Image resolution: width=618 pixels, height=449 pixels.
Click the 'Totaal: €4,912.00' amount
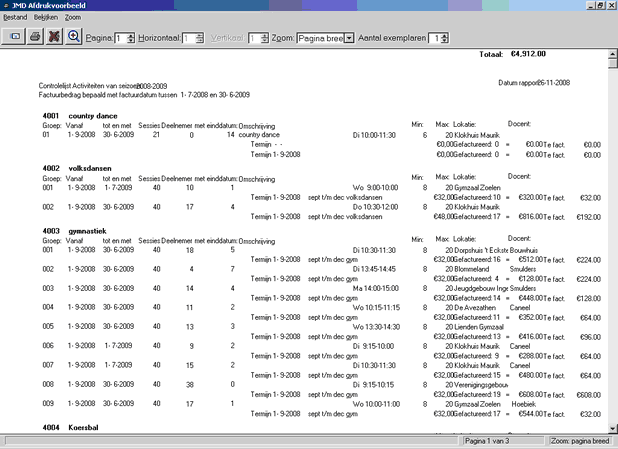coord(512,54)
